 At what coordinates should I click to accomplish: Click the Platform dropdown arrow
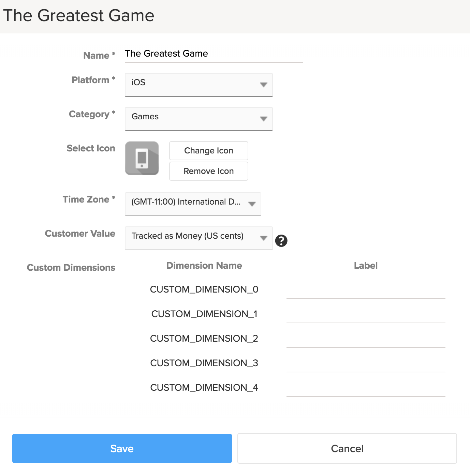(x=263, y=85)
